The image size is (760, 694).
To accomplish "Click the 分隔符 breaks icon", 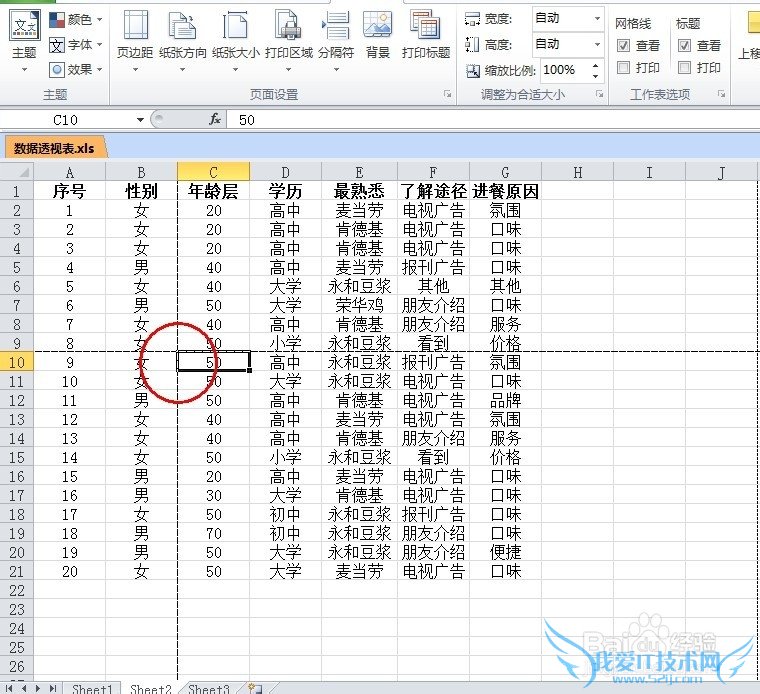I will click(x=335, y=25).
